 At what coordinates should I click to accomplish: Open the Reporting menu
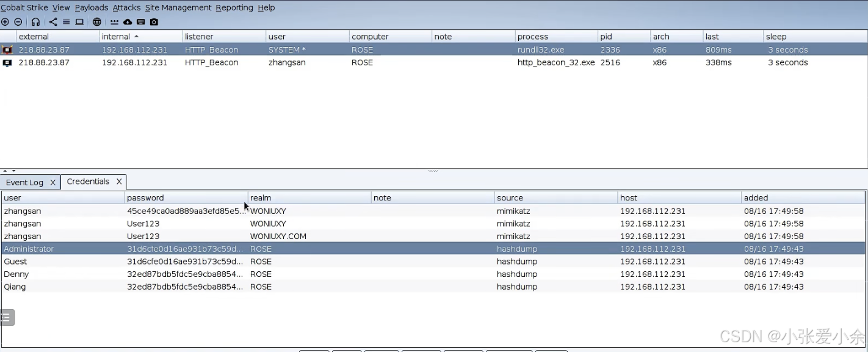click(234, 7)
